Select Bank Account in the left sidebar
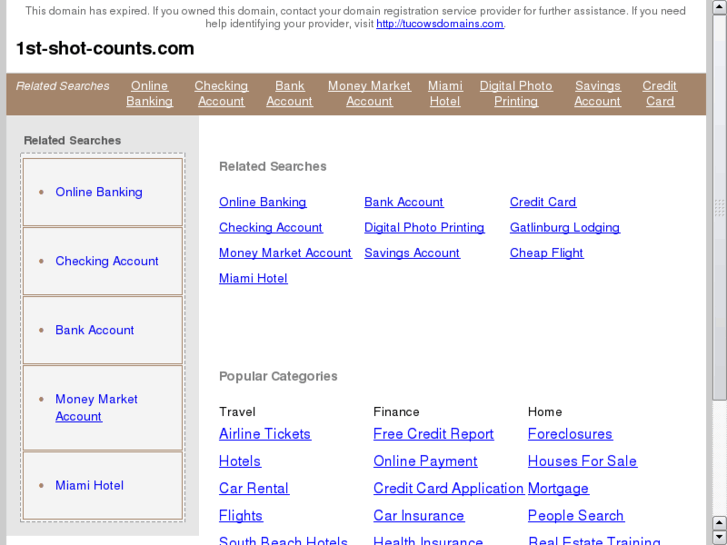Image resolution: width=727 pixels, height=545 pixels. click(95, 330)
